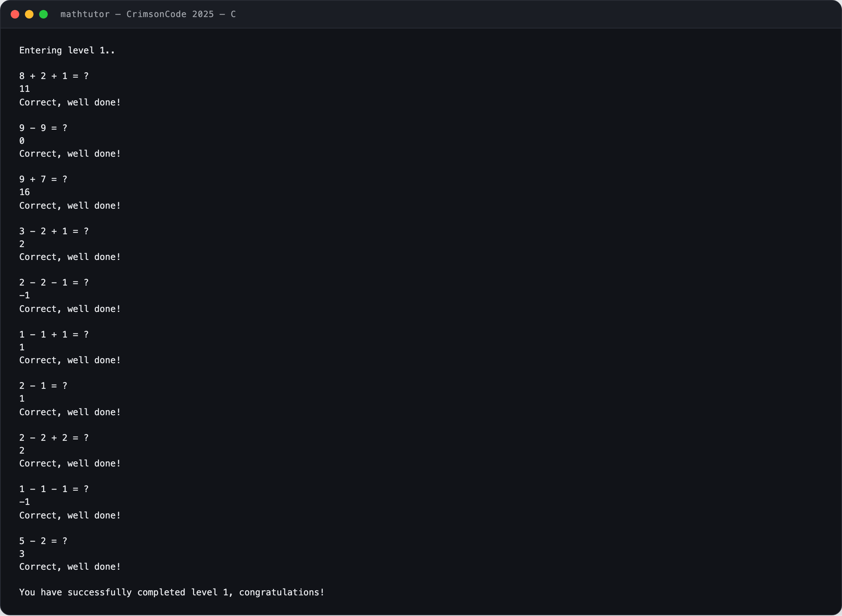Image resolution: width=842 pixels, height=616 pixels.
Task: Click the 'Entering level 1..' line
Action: [x=67, y=50]
